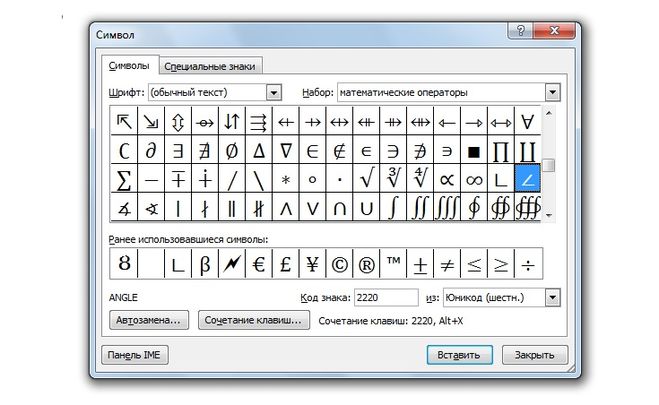Pick the not-equal sign in recent symbols
This screenshot has width=659, height=405.
447,264
